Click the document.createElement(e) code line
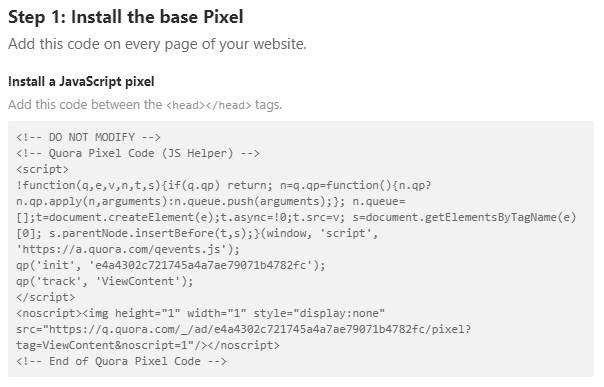Image resolution: width=604 pixels, height=387 pixels. tap(296, 218)
